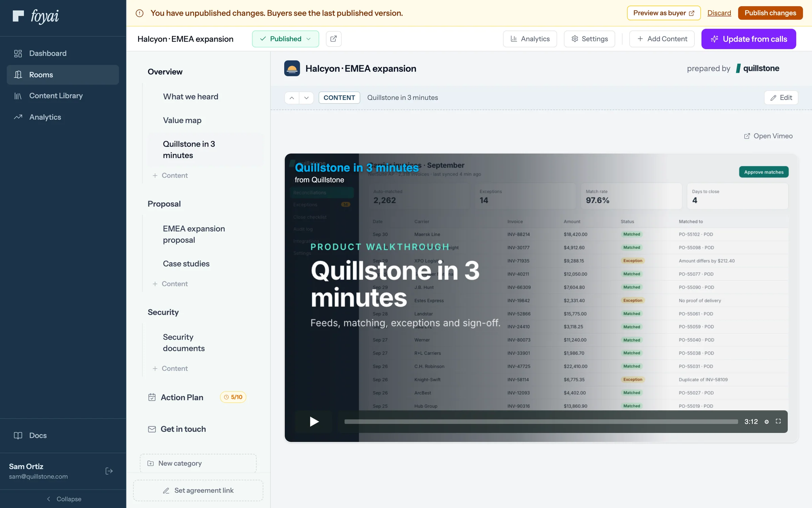The width and height of the screenshot is (812, 508).
Task: Click the Halcyon room logo icon
Action: pos(292,68)
